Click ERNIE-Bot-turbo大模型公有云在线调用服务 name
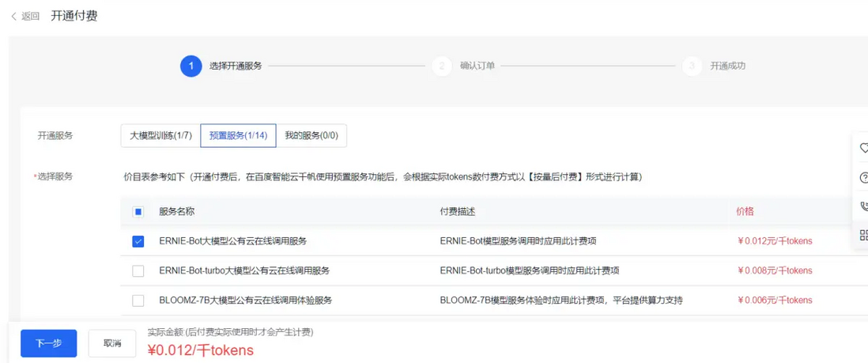The height and width of the screenshot is (363, 868). (x=244, y=271)
